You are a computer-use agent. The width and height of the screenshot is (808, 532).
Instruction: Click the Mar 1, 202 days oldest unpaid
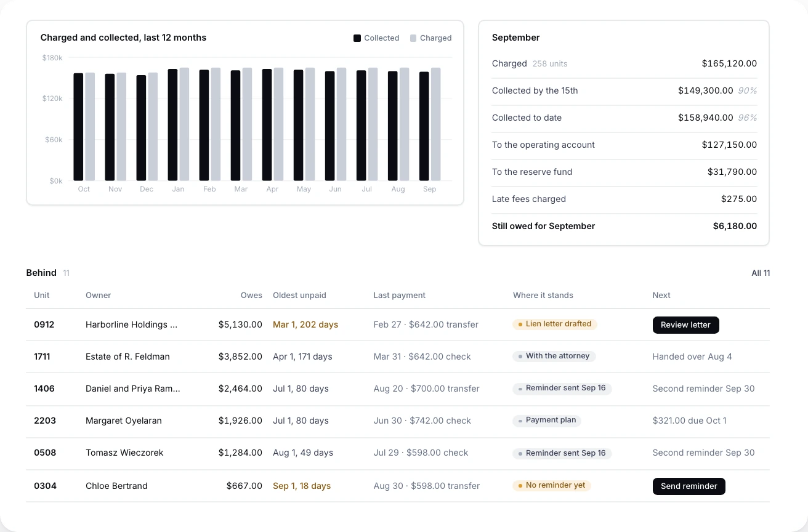point(305,324)
